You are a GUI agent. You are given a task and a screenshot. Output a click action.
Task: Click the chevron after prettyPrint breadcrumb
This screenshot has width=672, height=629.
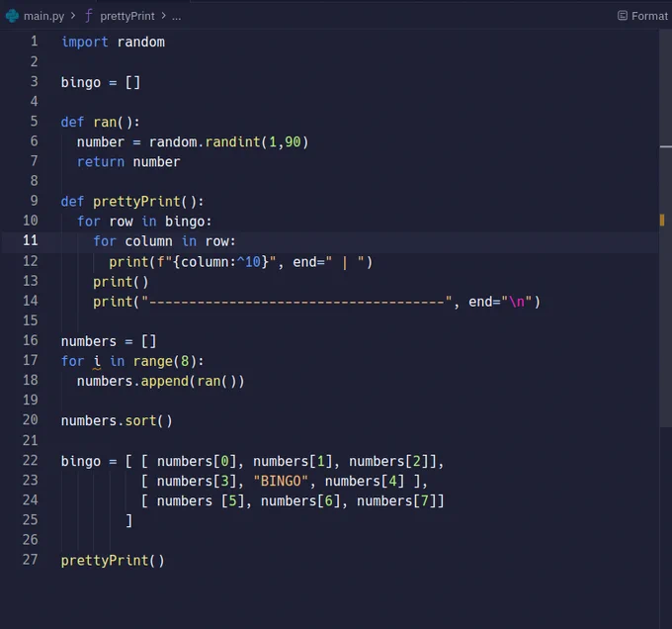(x=163, y=16)
